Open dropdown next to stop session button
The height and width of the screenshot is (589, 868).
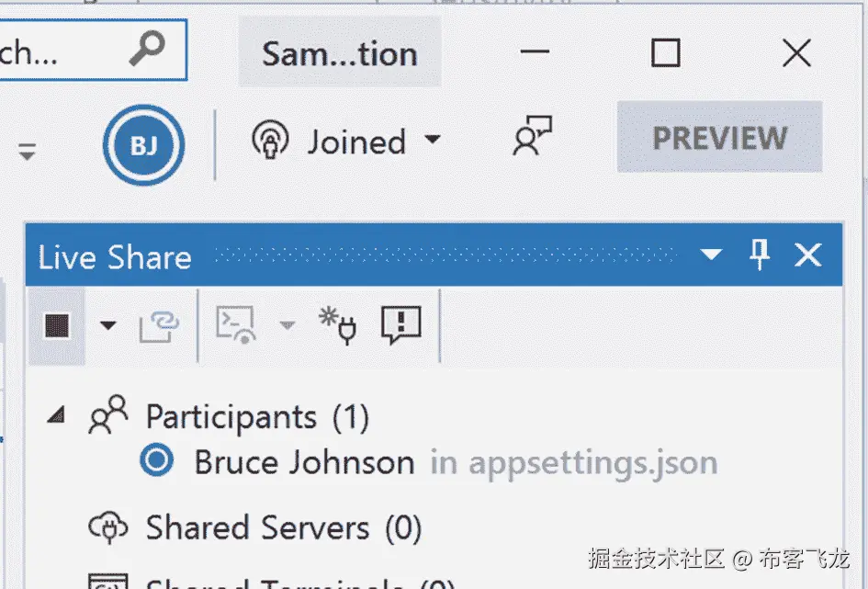pos(108,325)
